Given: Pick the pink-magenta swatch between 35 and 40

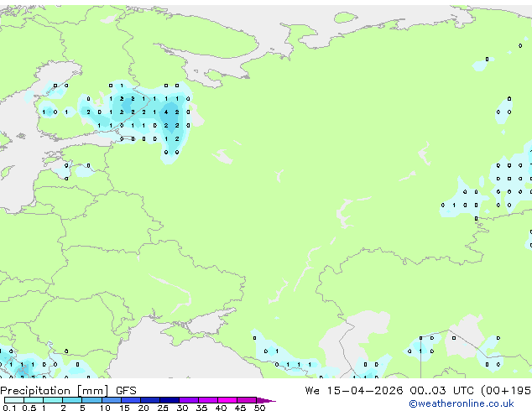Looking at the screenshot, I should 208,400.
